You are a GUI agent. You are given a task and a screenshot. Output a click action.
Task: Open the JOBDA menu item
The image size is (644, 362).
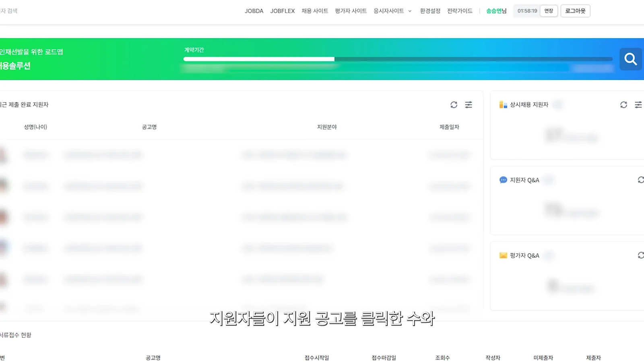[254, 11]
